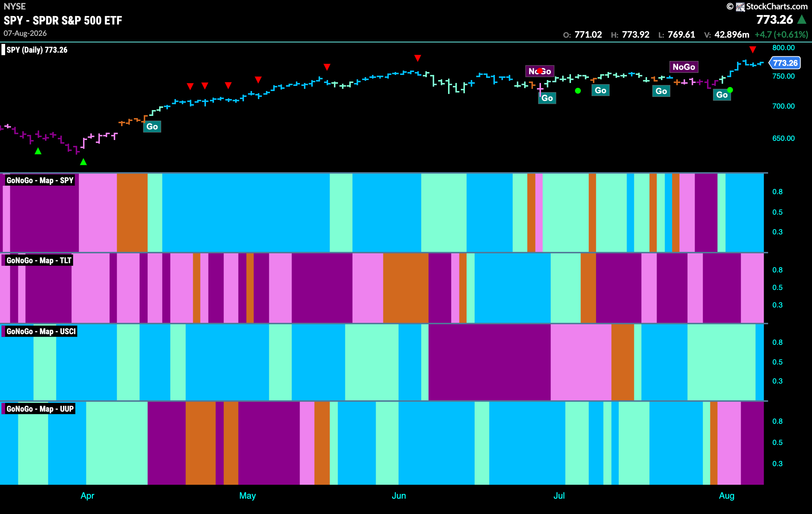812x514 pixels.
Task: Click the green dot in early July
Action: click(x=578, y=91)
